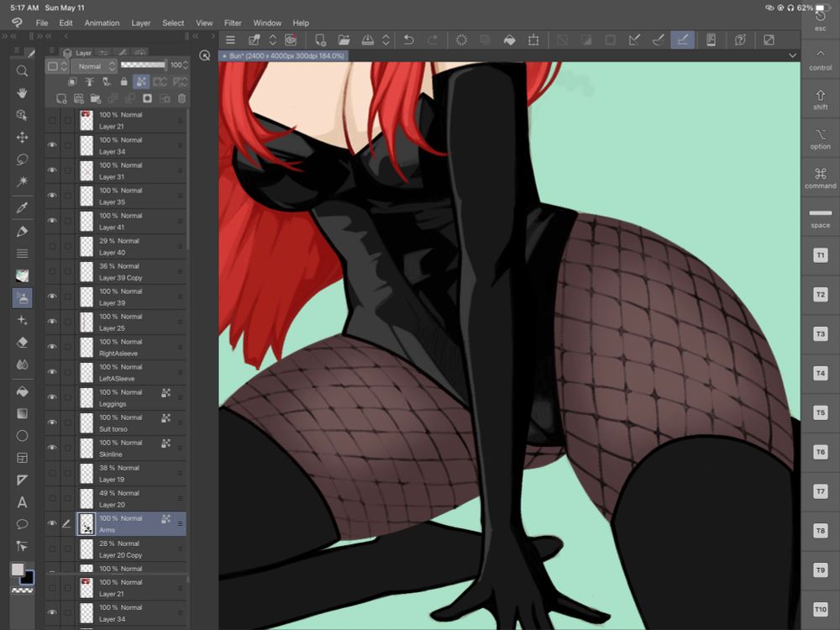The width and height of the screenshot is (840, 630).
Task: Tap the control edge keyboard key
Action: pos(820,60)
